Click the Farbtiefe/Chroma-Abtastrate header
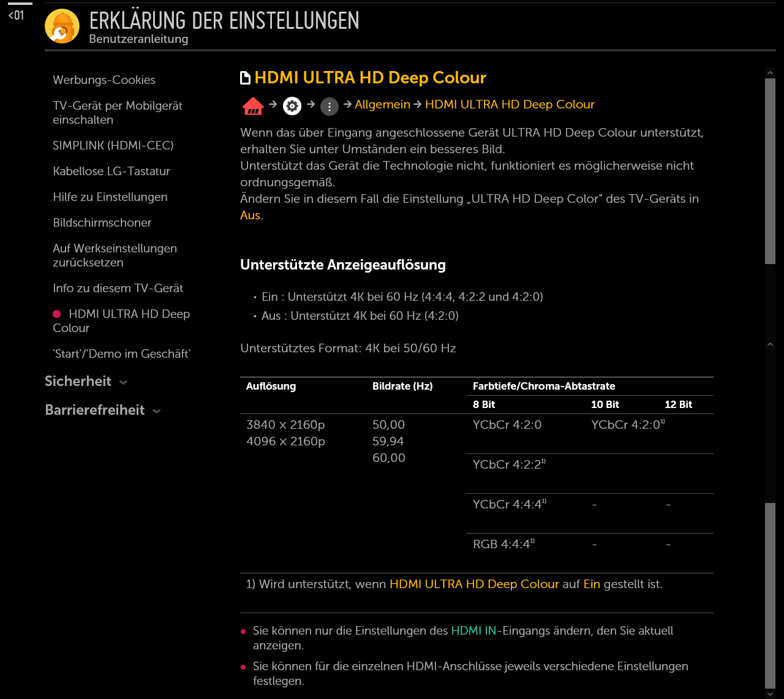Screen dimensions: 784x699 [x=544, y=386]
